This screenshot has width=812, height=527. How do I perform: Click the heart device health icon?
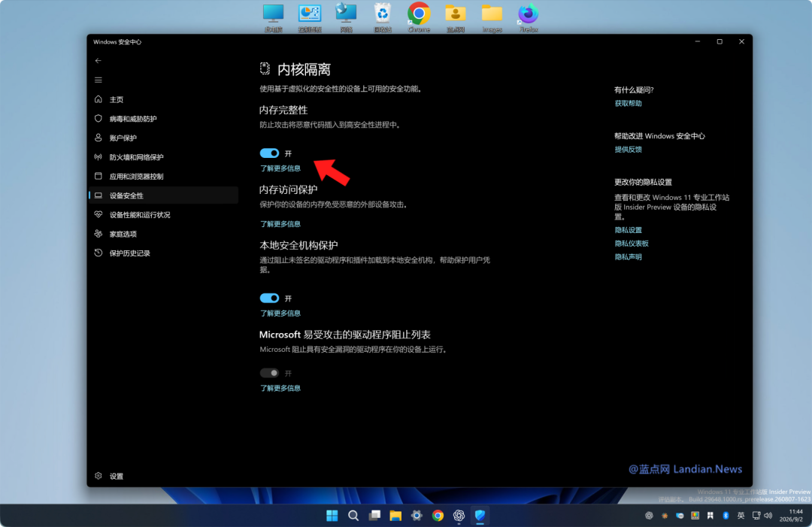click(98, 214)
